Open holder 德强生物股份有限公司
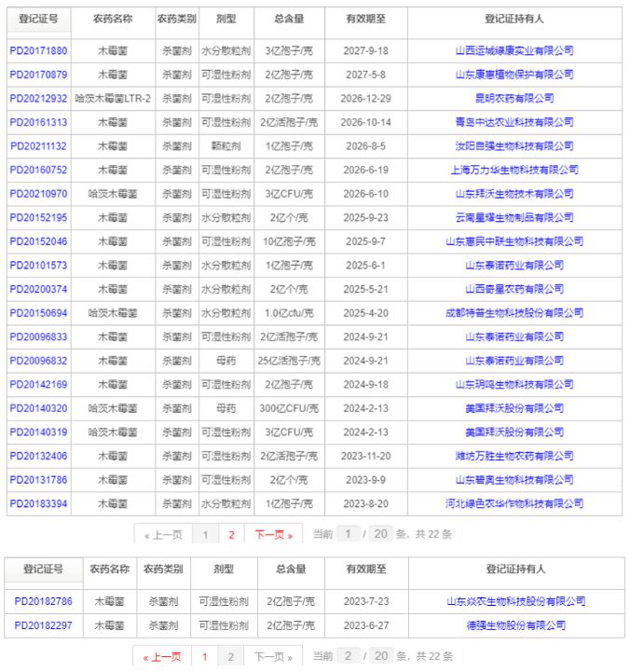630x672 pixels. 516,625
